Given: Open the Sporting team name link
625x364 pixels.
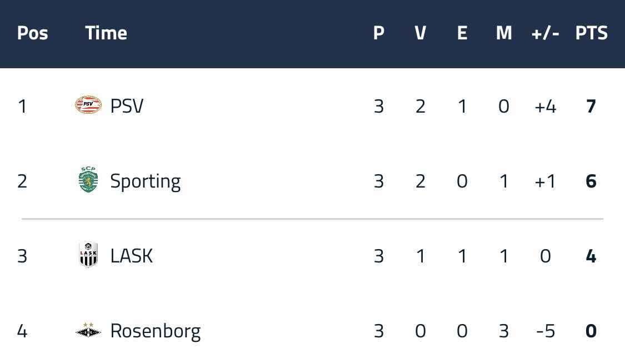Looking at the screenshot, I should pos(146,181).
